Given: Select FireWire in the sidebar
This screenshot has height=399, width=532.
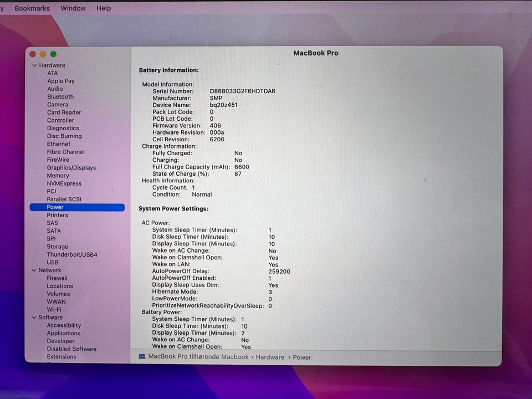Looking at the screenshot, I should pyautogui.click(x=58, y=160).
